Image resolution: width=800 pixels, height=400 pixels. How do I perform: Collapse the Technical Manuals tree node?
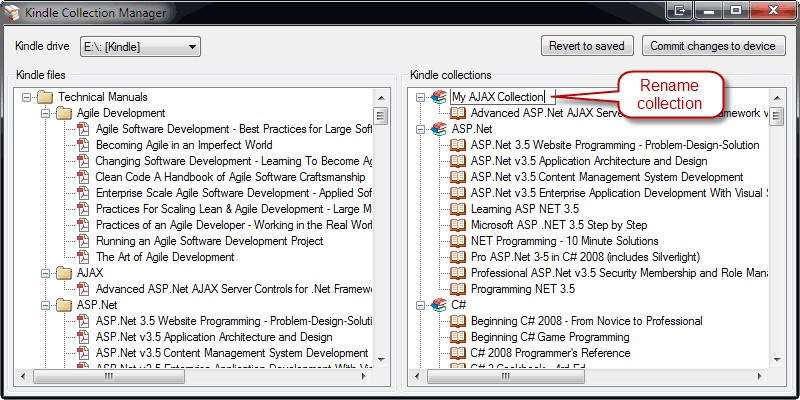tap(27, 97)
